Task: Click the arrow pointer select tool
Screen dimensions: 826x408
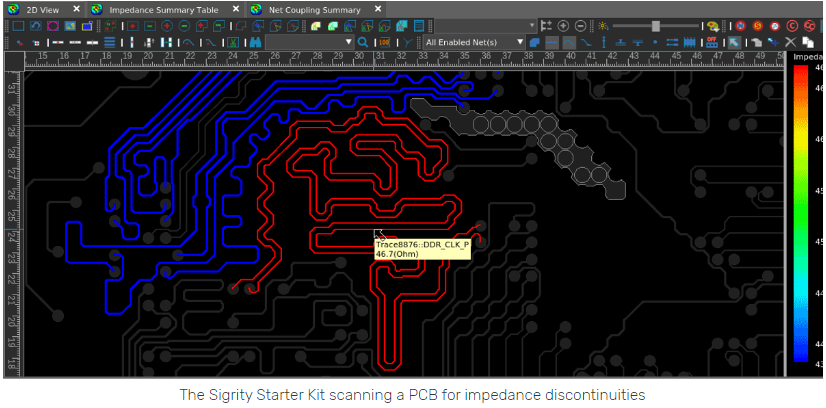Action: (x=733, y=43)
